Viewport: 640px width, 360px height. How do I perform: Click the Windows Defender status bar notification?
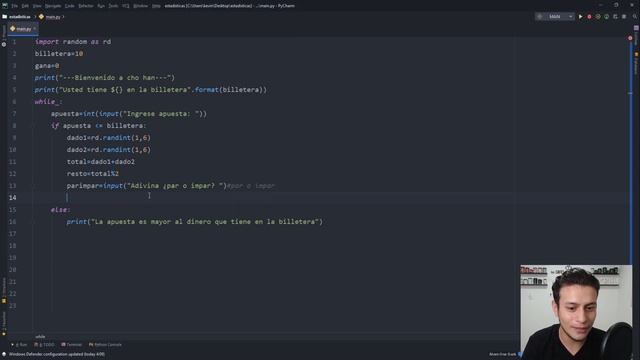tap(57, 354)
